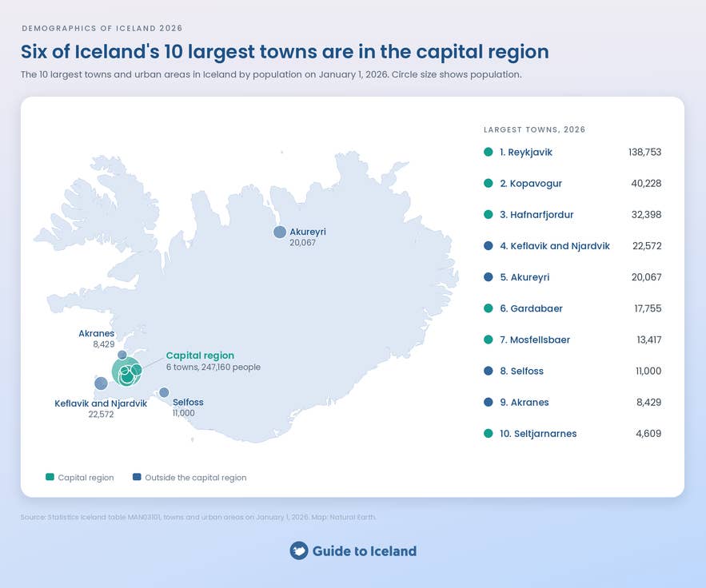This screenshot has width=706, height=588.
Task: Click the blue dot beside 9. Akranes
Action: coord(488,402)
